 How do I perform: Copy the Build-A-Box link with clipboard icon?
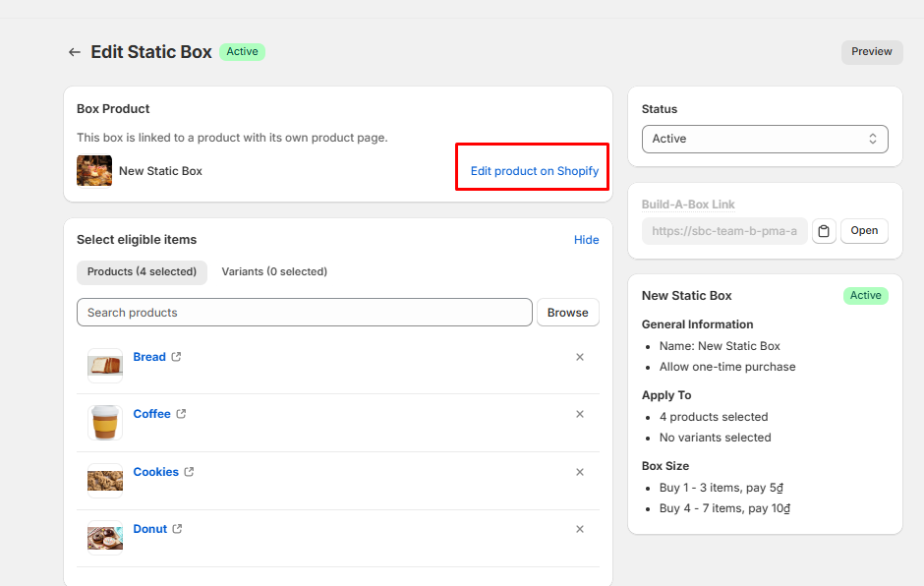tap(824, 231)
